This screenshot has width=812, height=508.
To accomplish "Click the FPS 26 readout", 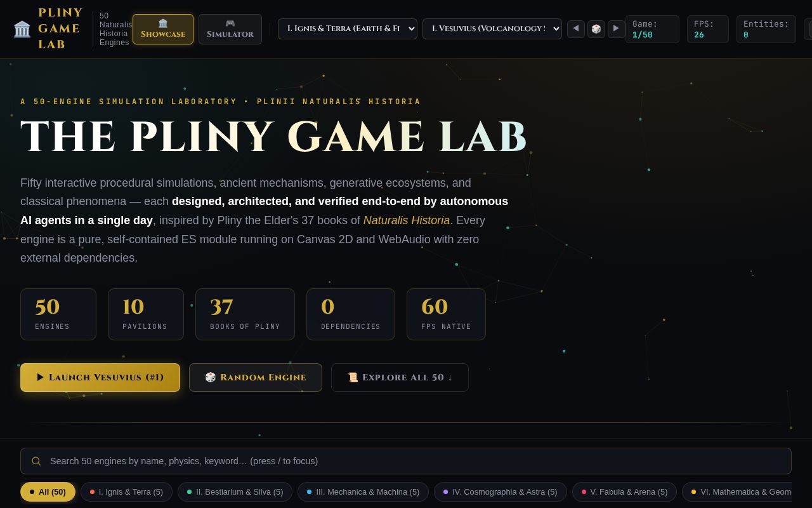I will click(708, 29).
